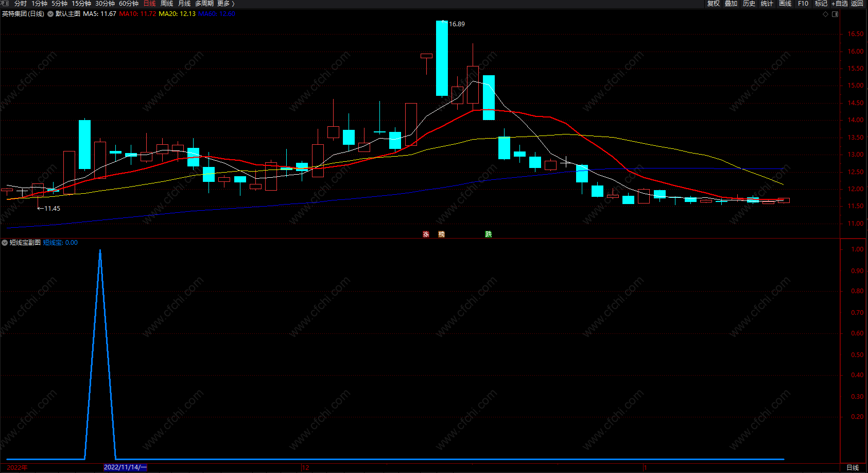Screen dimensions: 868x473
Task: Click the diamond icon above the price axis
Action: [825, 14]
